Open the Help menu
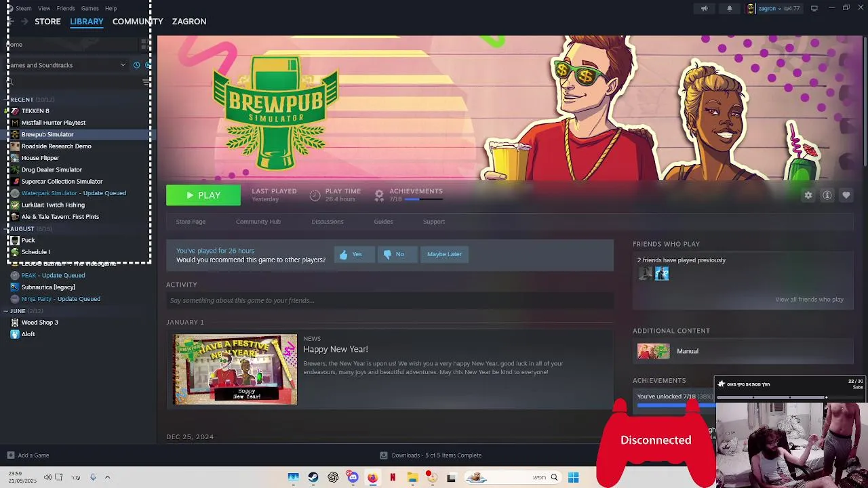 pos(111,8)
